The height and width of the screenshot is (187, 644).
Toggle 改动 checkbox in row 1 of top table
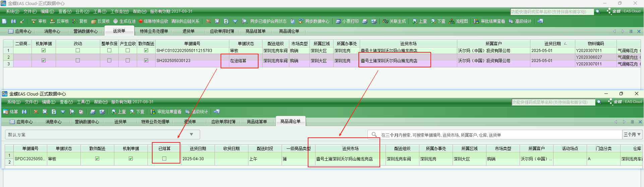click(78, 50)
